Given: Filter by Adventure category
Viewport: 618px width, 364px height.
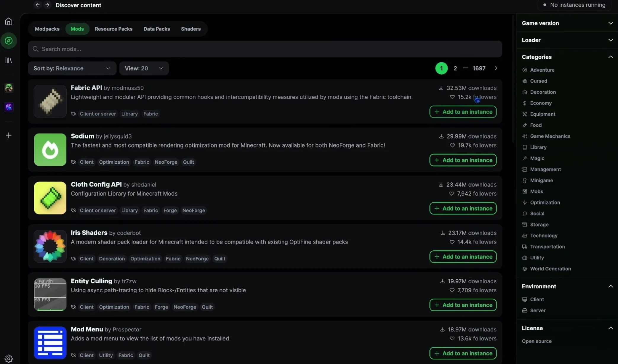Looking at the screenshot, I should (539, 70).
